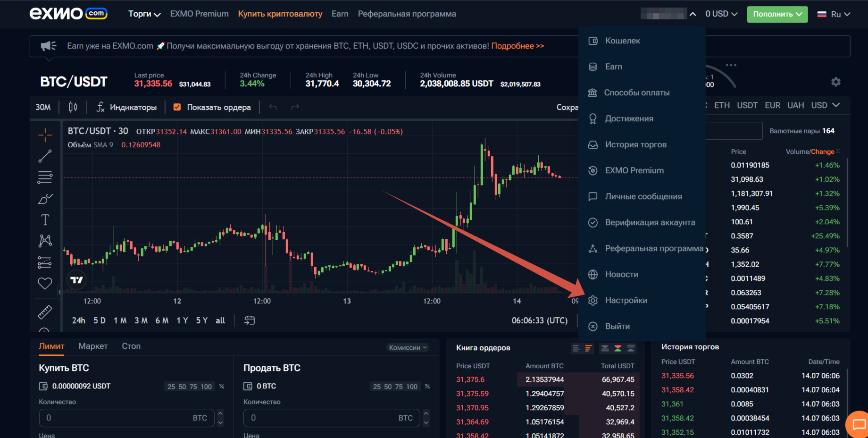868x438 pixels.
Task: Select the trend line drawing tool
Action: click(45, 156)
